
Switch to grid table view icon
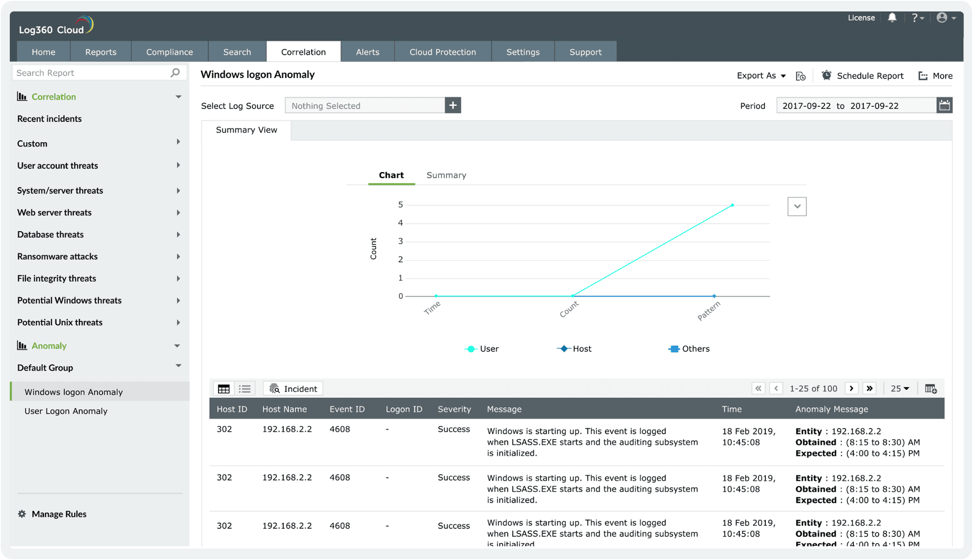tap(223, 388)
